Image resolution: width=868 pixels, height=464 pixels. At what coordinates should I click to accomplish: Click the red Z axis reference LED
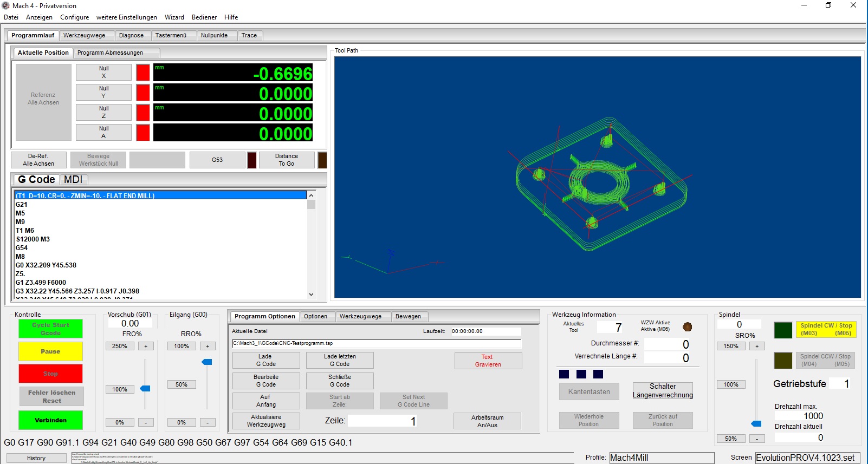click(142, 113)
